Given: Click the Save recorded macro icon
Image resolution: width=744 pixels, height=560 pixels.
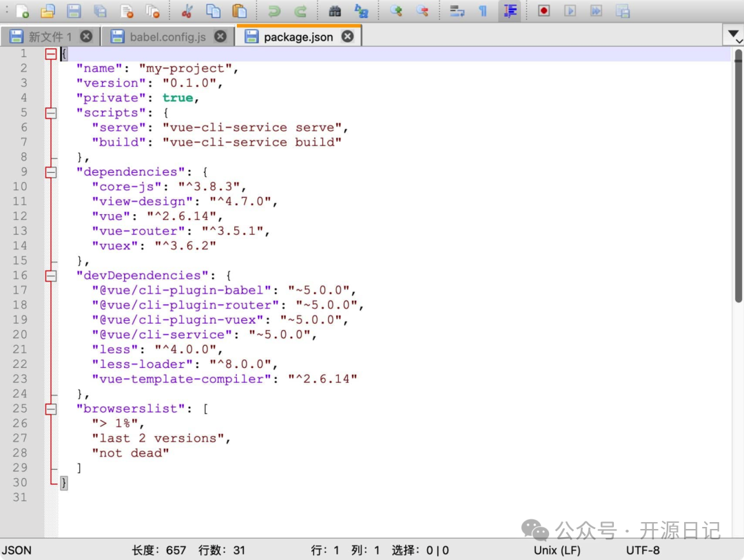Looking at the screenshot, I should point(623,10).
